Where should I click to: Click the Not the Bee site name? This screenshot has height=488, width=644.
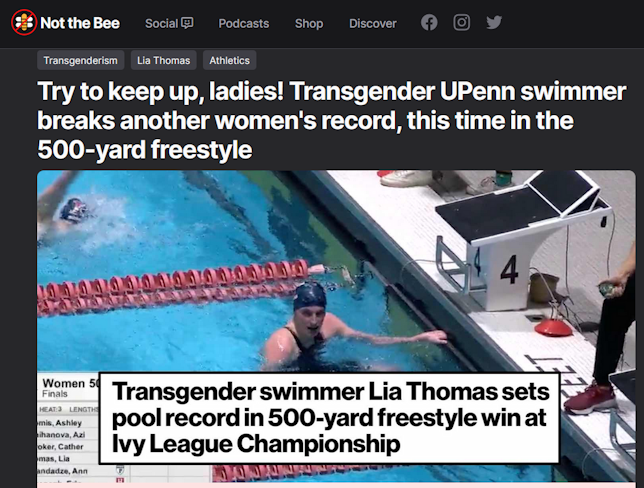coord(80,23)
